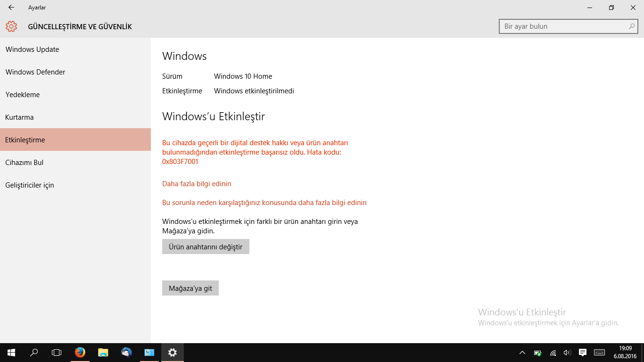644x362 pixels.
Task: Click the search magnifier in settings box
Action: 632,26
